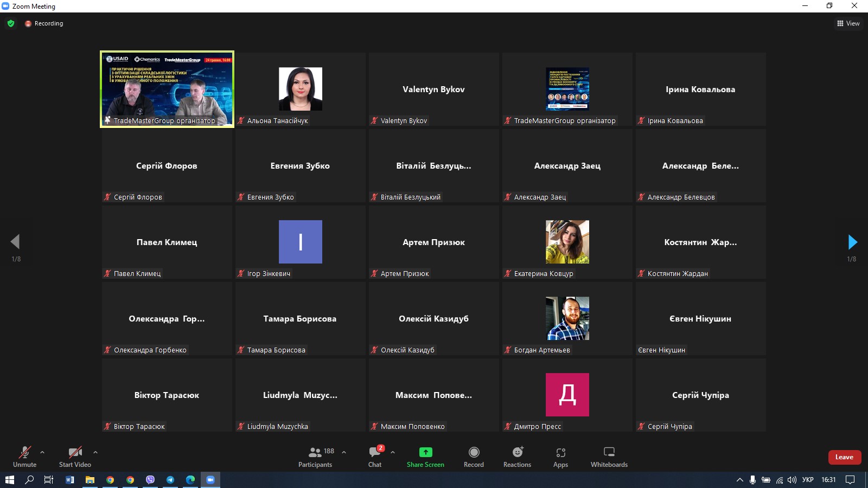Go to next gallery page with right arrow

pos(852,242)
